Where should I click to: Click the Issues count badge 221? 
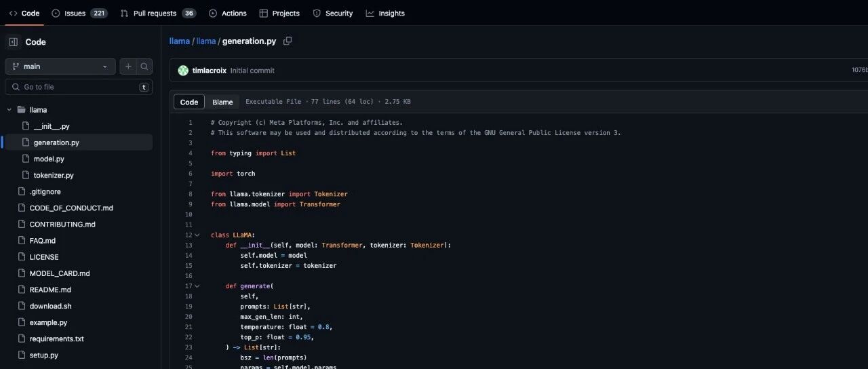tap(98, 13)
